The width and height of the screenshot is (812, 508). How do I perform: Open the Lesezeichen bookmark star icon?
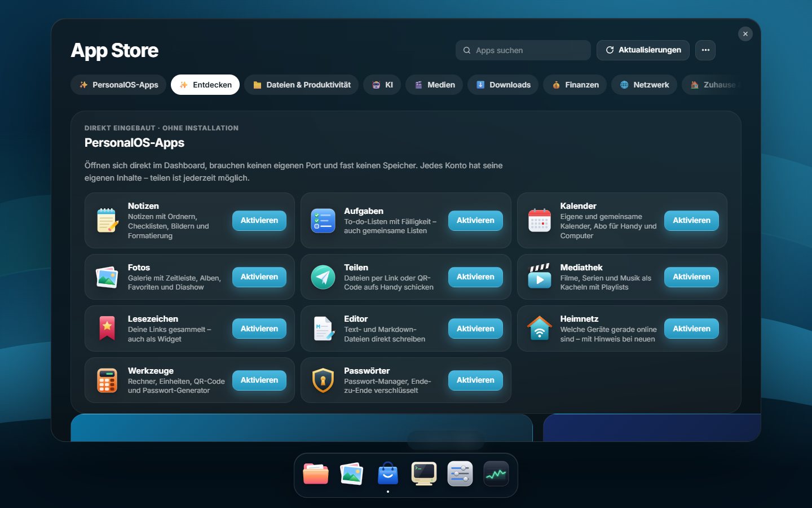[107, 329]
